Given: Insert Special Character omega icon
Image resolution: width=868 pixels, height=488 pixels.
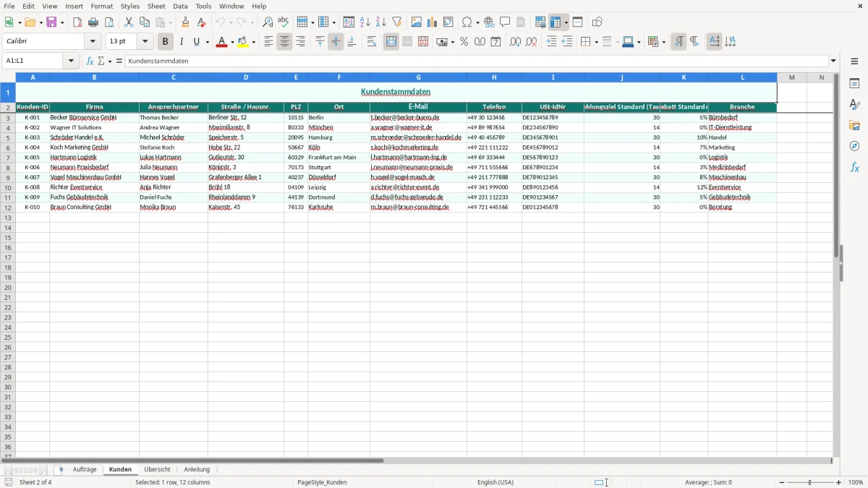Looking at the screenshot, I should (x=467, y=22).
